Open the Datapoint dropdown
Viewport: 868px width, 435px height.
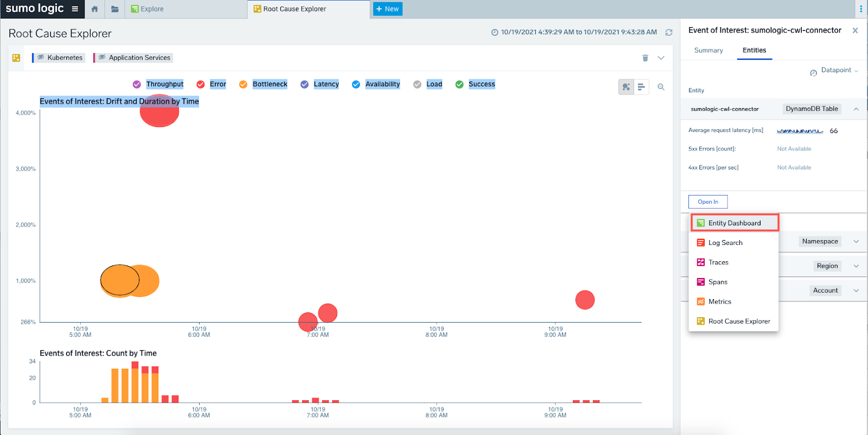[839, 70]
